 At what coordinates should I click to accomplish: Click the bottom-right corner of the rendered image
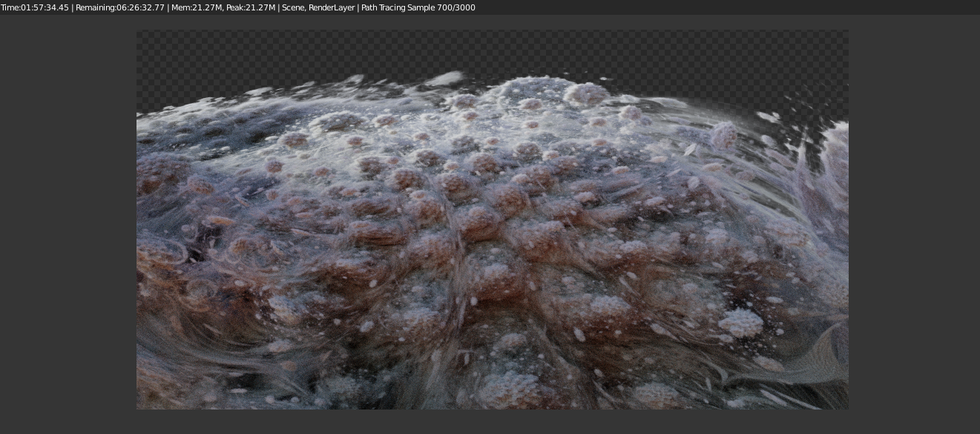pyautogui.click(x=845, y=406)
